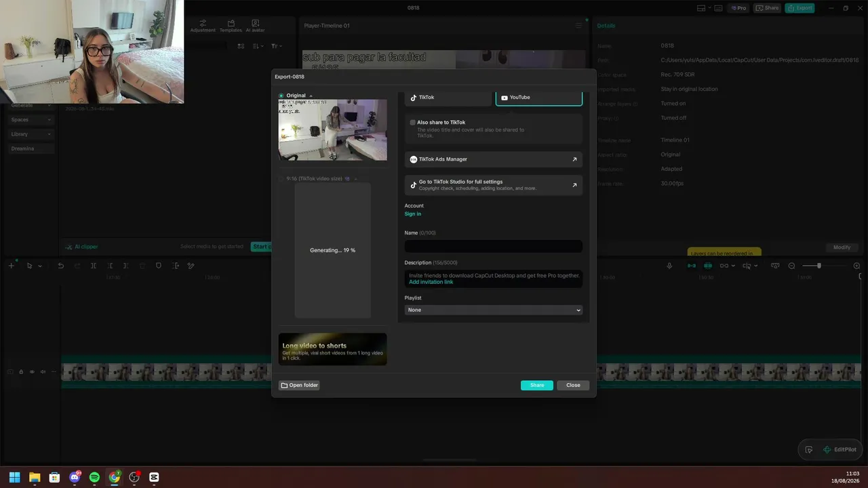Click the Name input field
Screen dimensions: 868x488
coord(494,246)
